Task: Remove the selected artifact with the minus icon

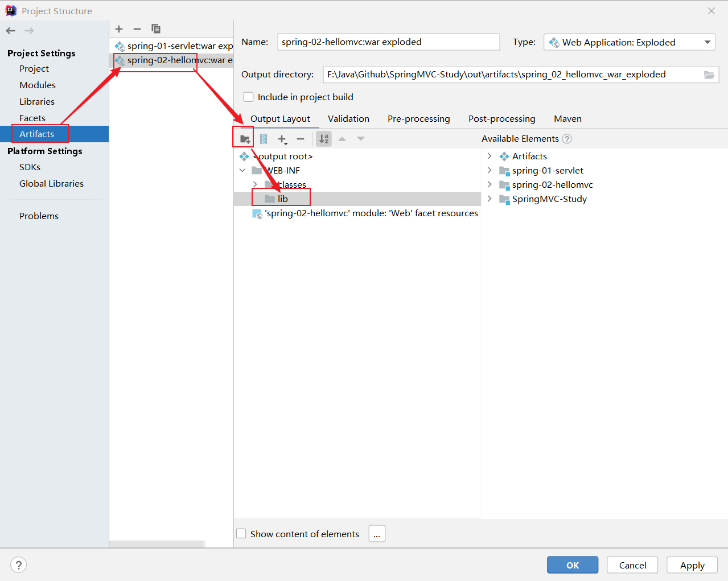Action: 137,29
